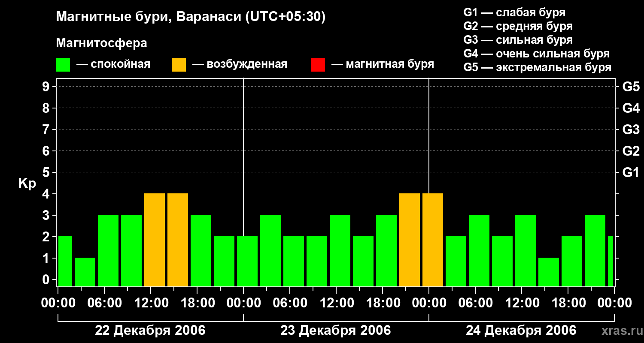This screenshot has width=644, height=343.
Task: Click the narrow last green bar at chart's end
Action: 611,261
